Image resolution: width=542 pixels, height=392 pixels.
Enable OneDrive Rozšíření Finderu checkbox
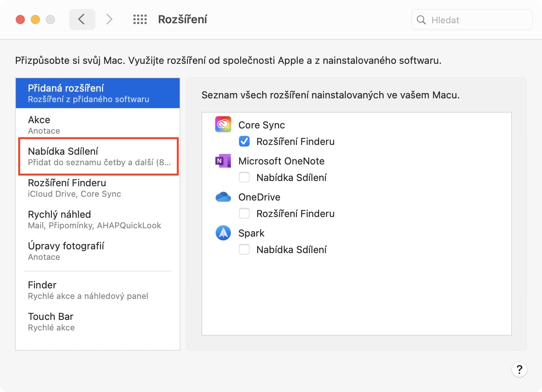coord(244,214)
